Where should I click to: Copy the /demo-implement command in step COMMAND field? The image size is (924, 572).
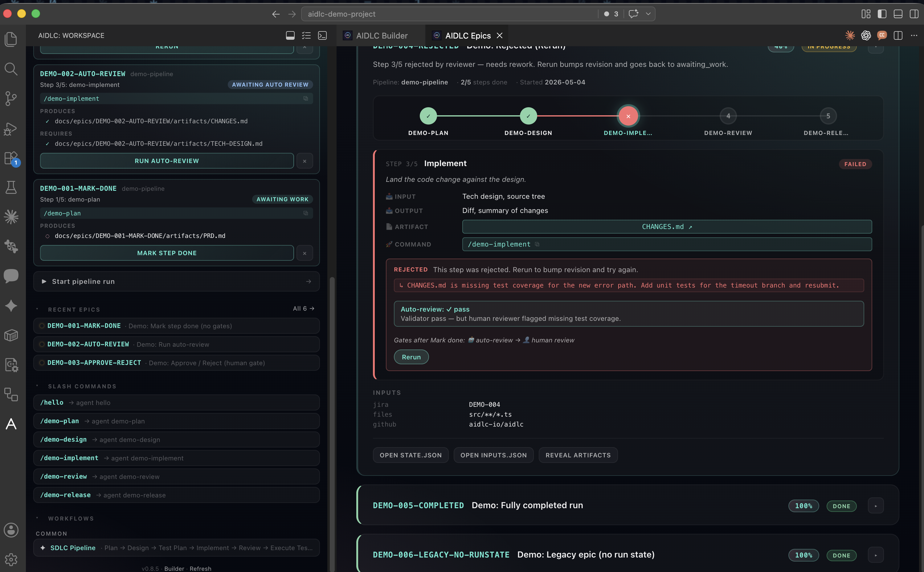[x=537, y=244]
